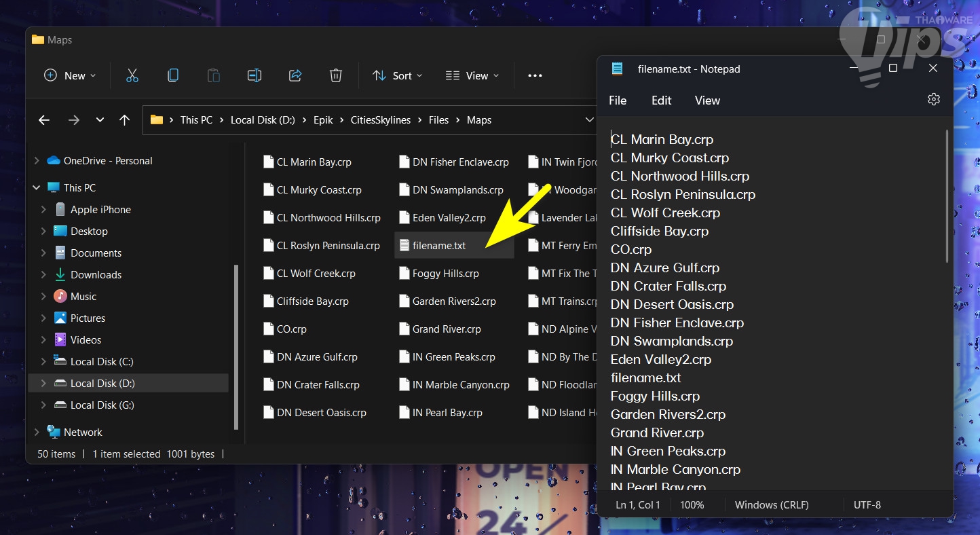The image size is (980, 535).
Task: Click the Cut scissors icon in toolbar
Action: click(132, 75)
